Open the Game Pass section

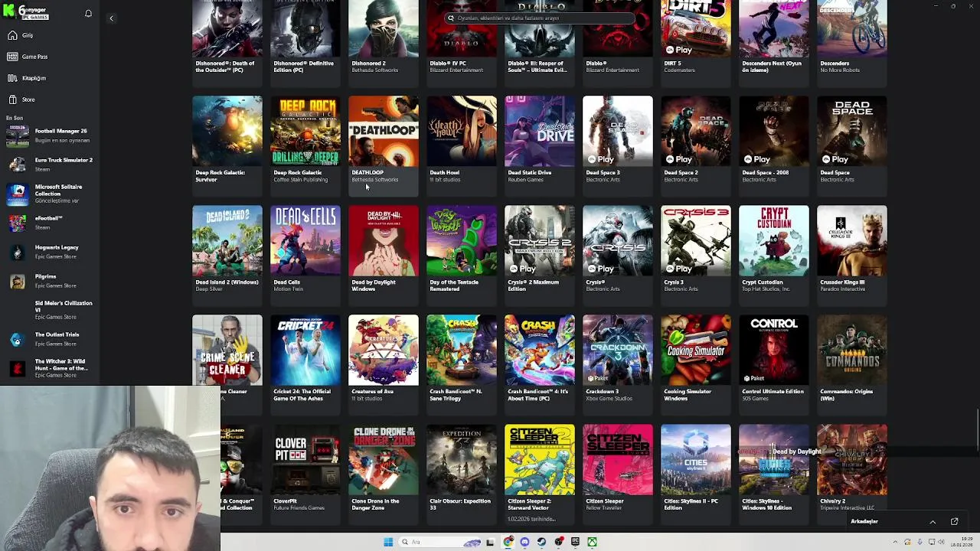click(28, 57)
